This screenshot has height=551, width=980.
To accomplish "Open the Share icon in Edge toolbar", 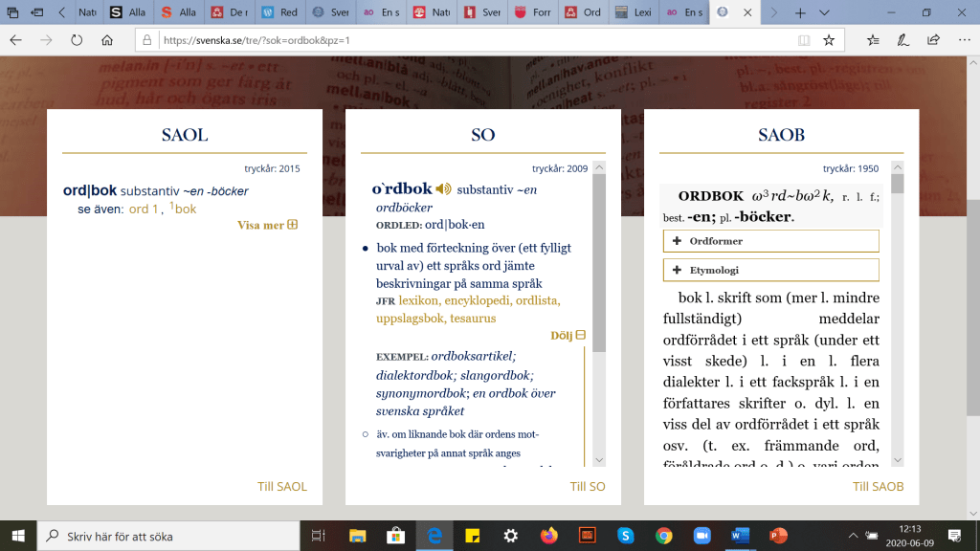I will (933, 40).
